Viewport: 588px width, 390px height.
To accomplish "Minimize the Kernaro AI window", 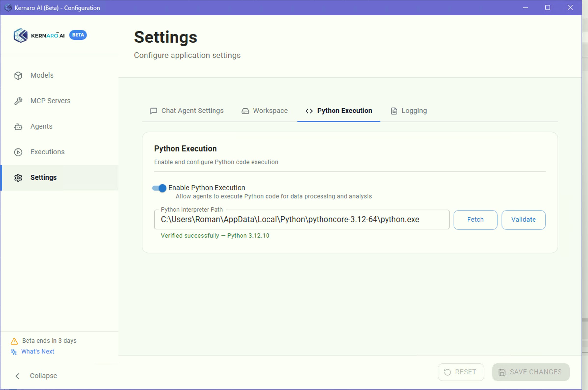I will pos(526,8).
